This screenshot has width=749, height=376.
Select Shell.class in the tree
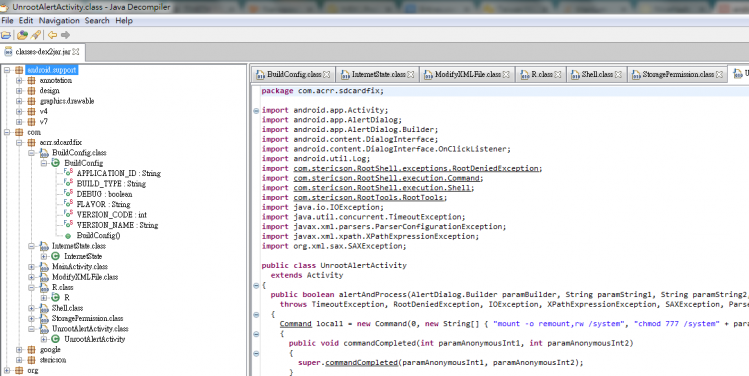click(67, 308)
